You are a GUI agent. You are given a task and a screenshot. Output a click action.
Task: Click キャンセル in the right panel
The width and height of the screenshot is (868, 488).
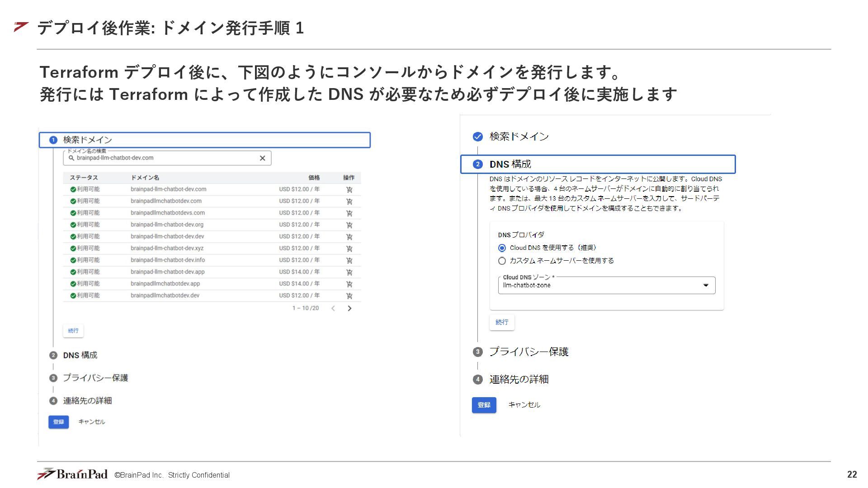[524, 405]
